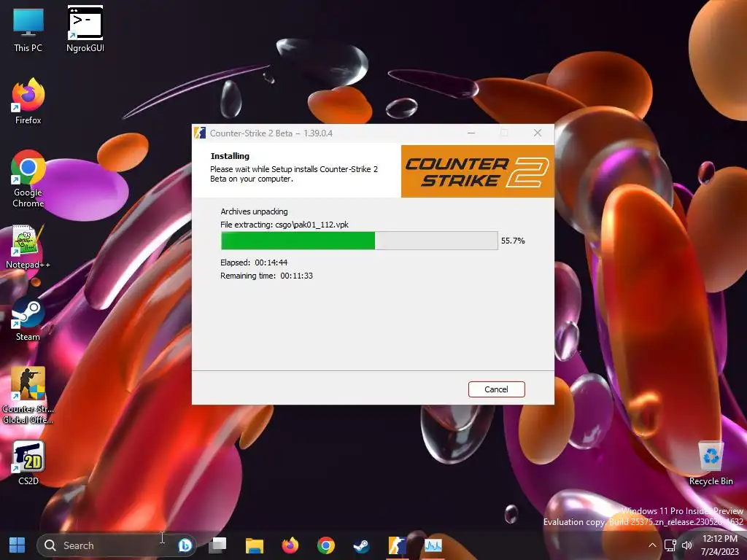
Task: Click the 'Installing' heading in setup
Action: pyautogui.click(x=230, y=156)
